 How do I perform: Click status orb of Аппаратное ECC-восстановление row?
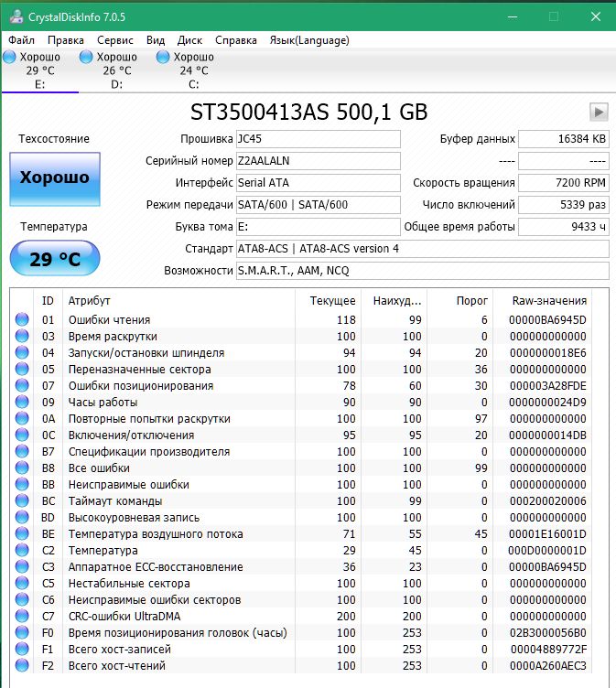click(22, 566)
